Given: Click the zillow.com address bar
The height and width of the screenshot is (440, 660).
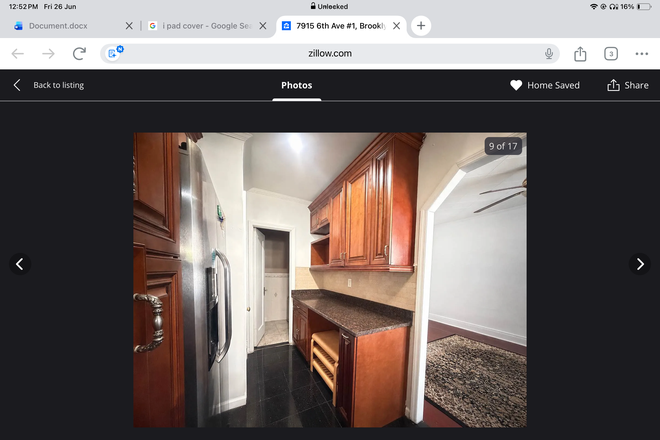Looking at the screenshot, I should [x=330, y=53].
